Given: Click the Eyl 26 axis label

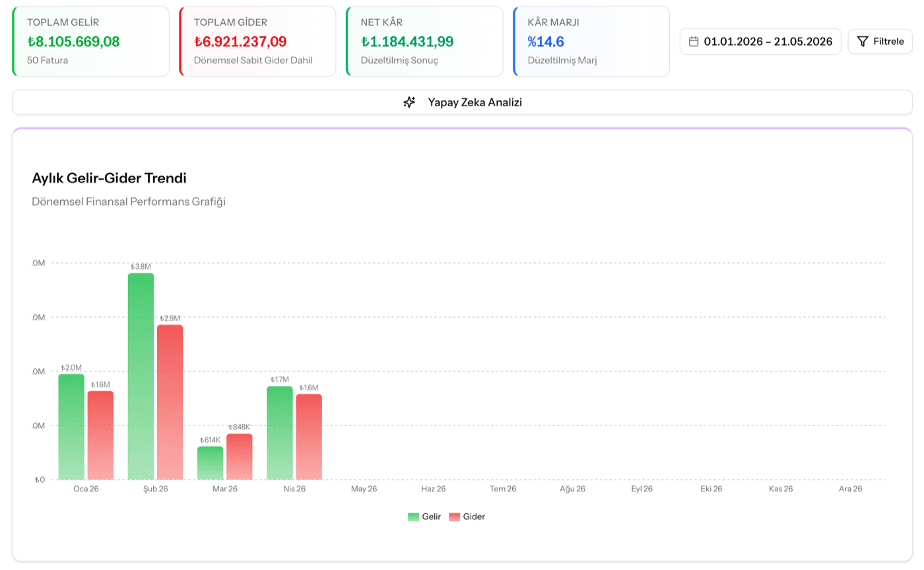Looking at the screenshot, I should [x=642, y=489].
